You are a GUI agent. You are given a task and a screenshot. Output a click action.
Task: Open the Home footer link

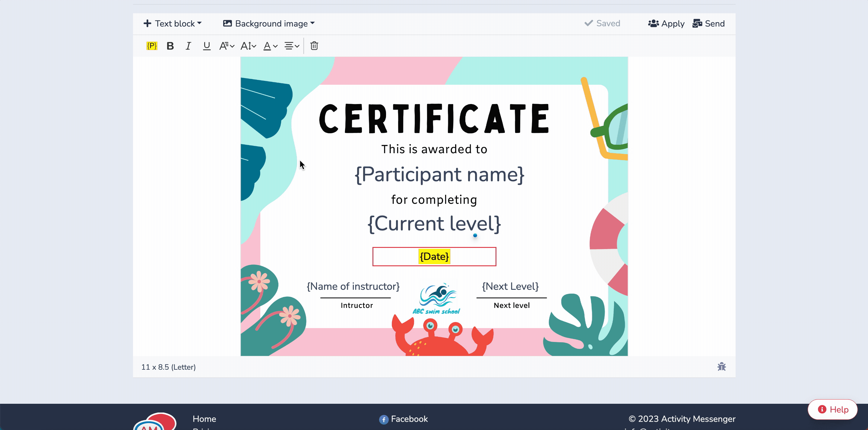click(x=204, y=419)
